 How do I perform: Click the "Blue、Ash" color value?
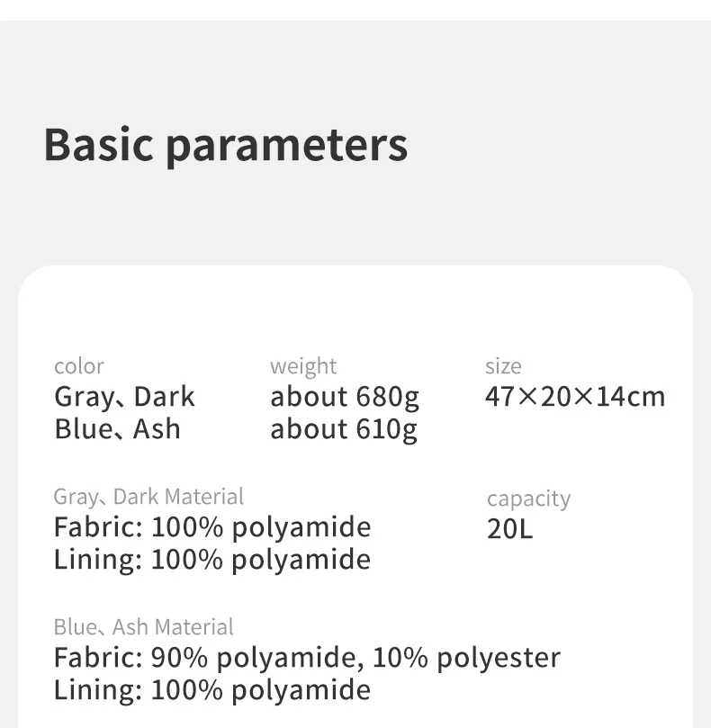[117, 428]
